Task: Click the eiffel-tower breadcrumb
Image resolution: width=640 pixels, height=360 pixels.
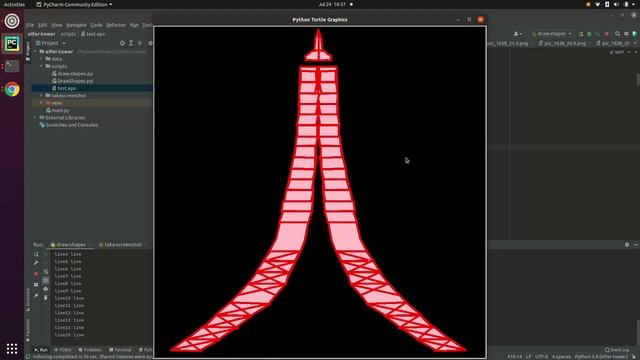Action: point(42,34)
